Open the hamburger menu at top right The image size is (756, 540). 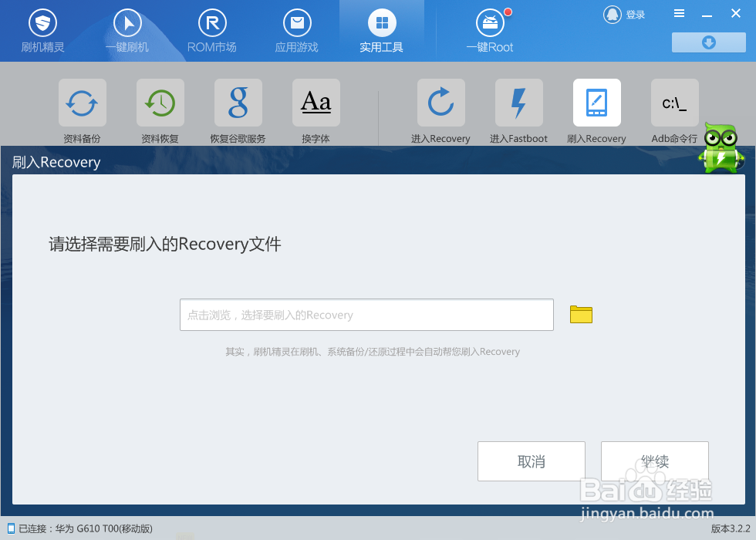678,13
